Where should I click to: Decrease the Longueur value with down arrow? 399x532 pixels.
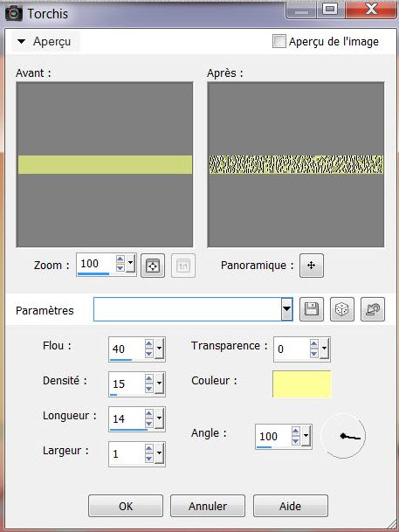pos(148,424)
